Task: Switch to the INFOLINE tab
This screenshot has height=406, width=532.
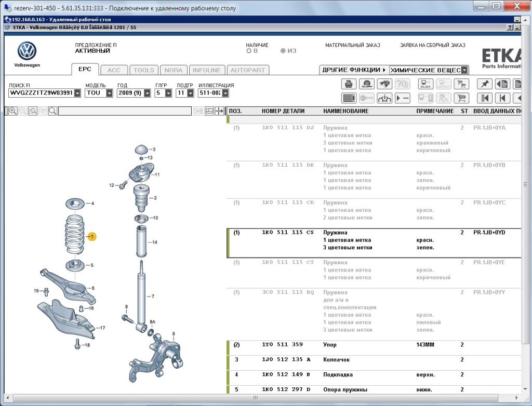Action: 207,70
